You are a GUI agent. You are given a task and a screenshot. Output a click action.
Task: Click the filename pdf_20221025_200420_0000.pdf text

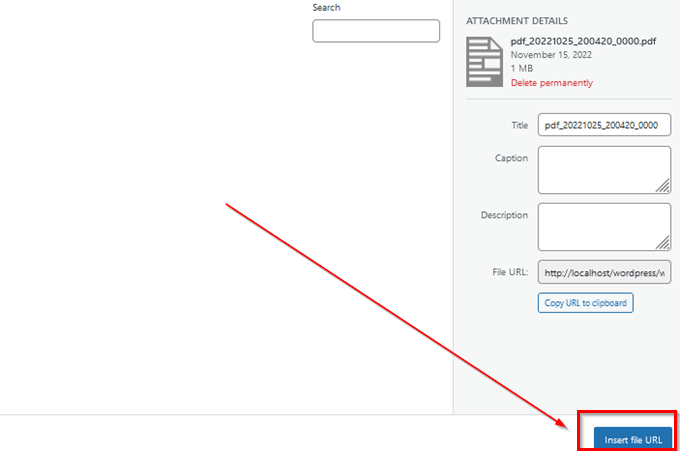(583, 41)
